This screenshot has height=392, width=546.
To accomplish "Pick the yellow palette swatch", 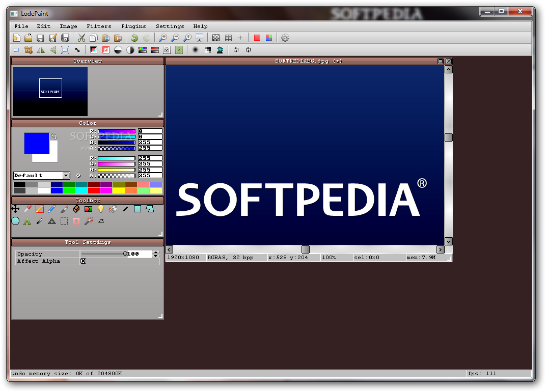I will [118, 191].
